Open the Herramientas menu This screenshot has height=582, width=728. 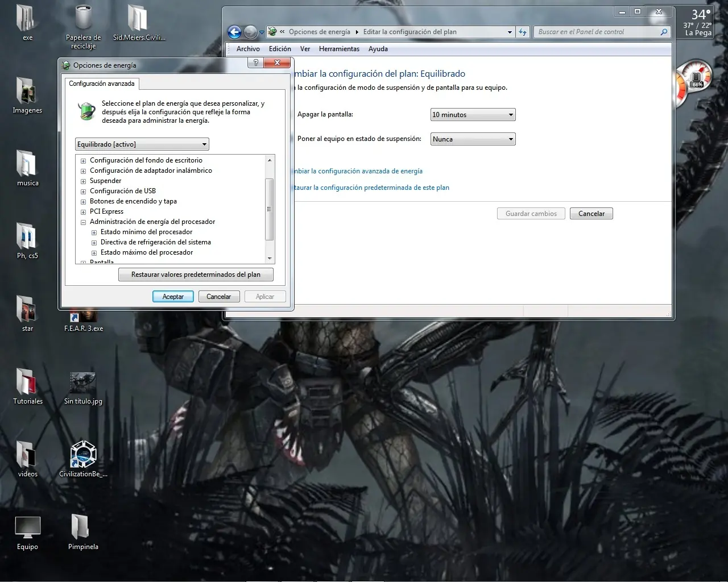tap(339, 49)
